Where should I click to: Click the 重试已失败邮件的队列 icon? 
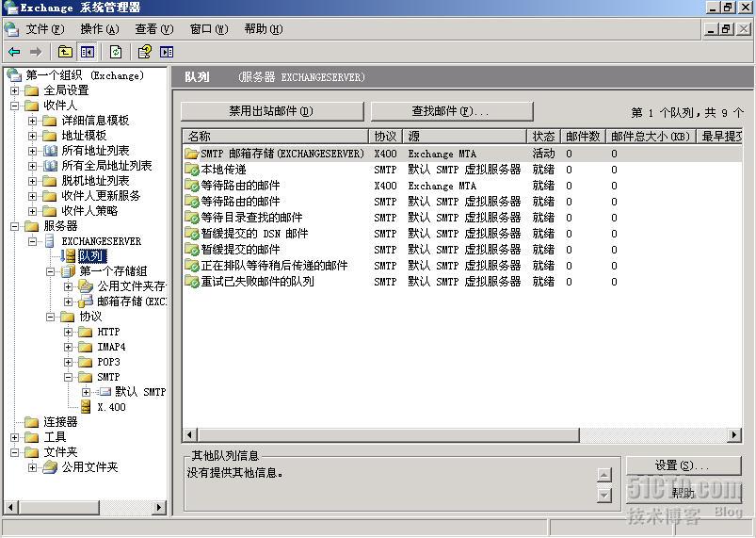[x=192, y=282]
